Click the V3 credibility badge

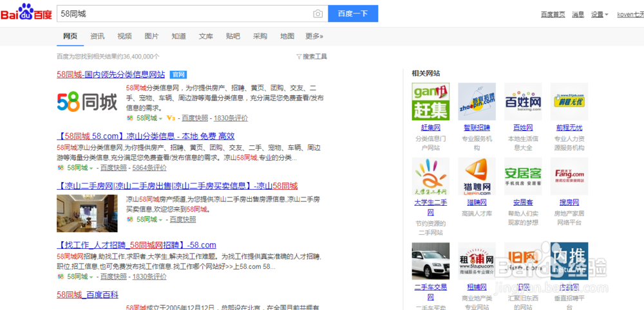[171, 118]
